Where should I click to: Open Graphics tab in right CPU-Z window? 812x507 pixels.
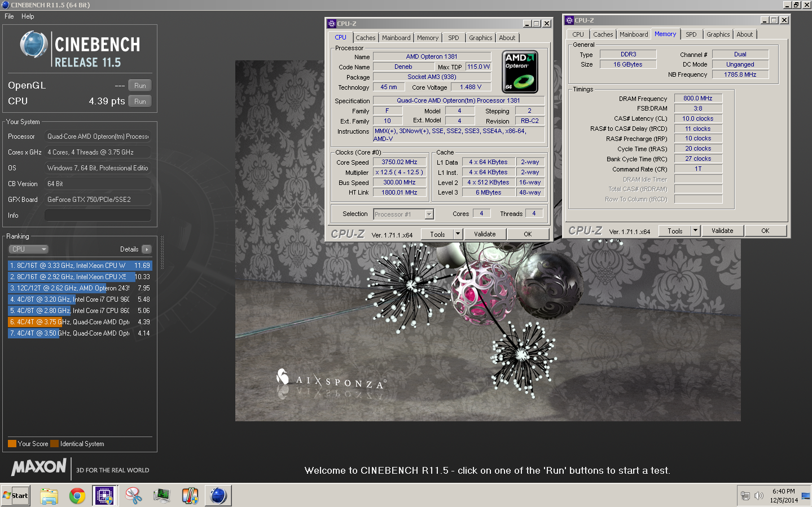[718, 34]
